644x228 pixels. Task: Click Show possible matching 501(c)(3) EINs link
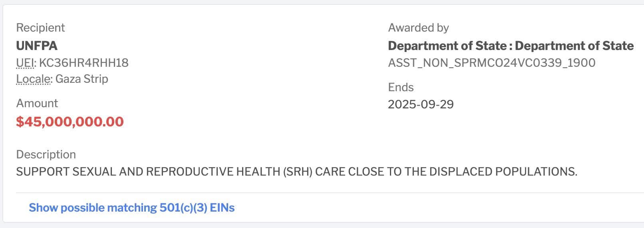pyautogui.click(x=131, y=208)
